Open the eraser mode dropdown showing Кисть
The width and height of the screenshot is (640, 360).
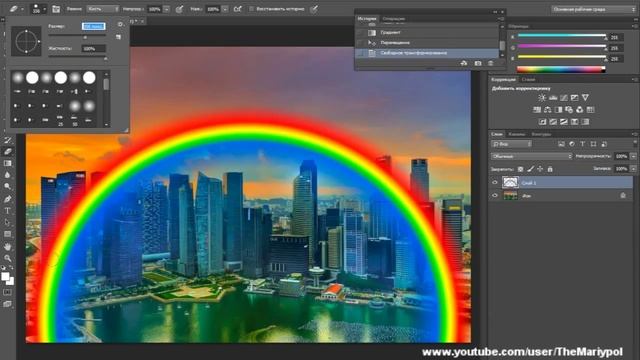tap(102, 9)
